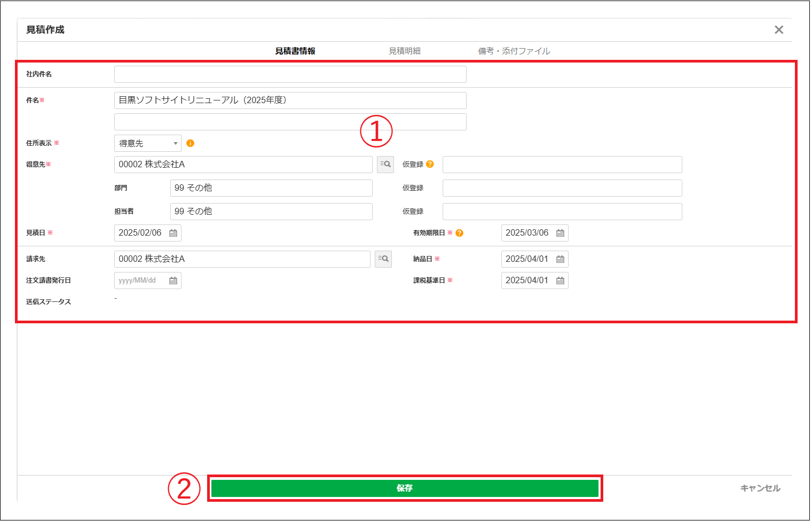
Task: Click the help icon beside 有効期限日
Action: [460, 232]
